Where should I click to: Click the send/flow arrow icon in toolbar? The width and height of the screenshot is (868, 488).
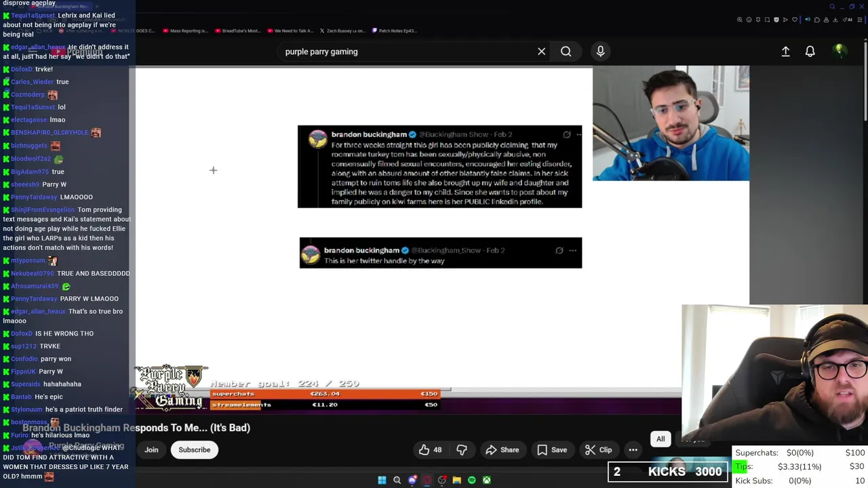(785, 20)
